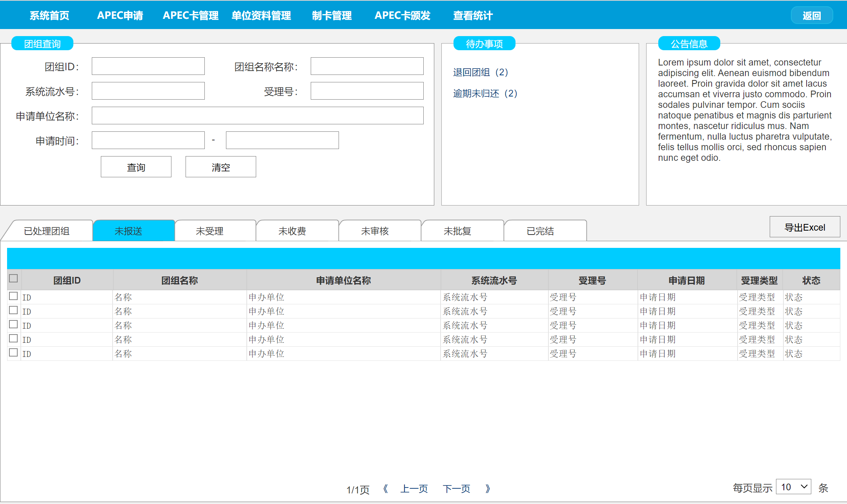Image resolution: width=847 pixels, height=504 pixels.
Task: Focus the 系统流水号 input field
Action: 148,91
